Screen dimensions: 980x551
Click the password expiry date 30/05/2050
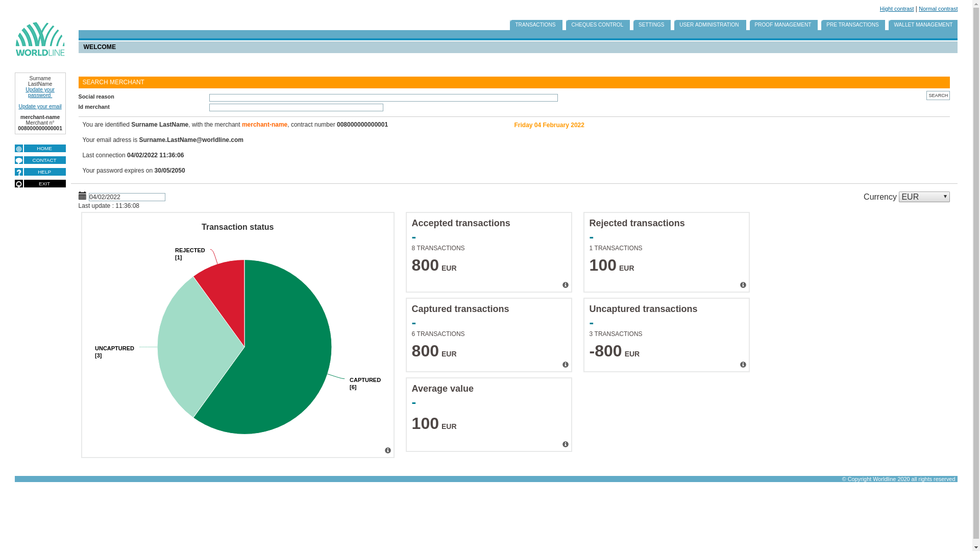pos(169,171)
